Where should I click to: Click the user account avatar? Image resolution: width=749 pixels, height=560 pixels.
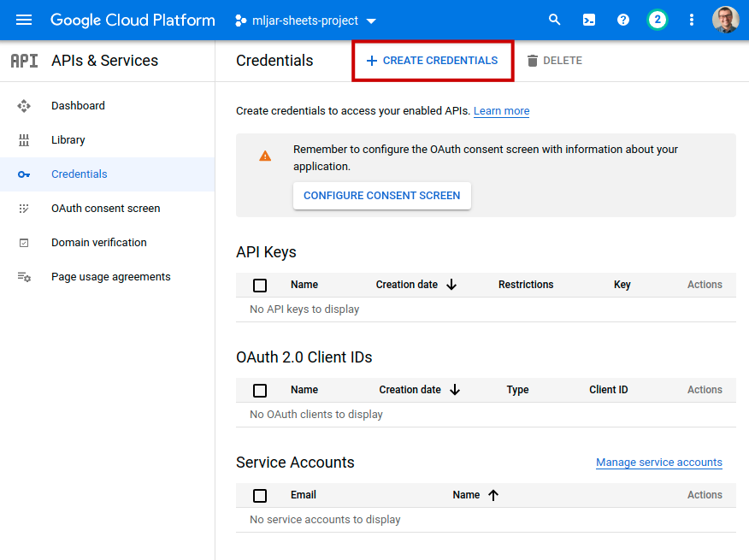click(x=725, y=20)
